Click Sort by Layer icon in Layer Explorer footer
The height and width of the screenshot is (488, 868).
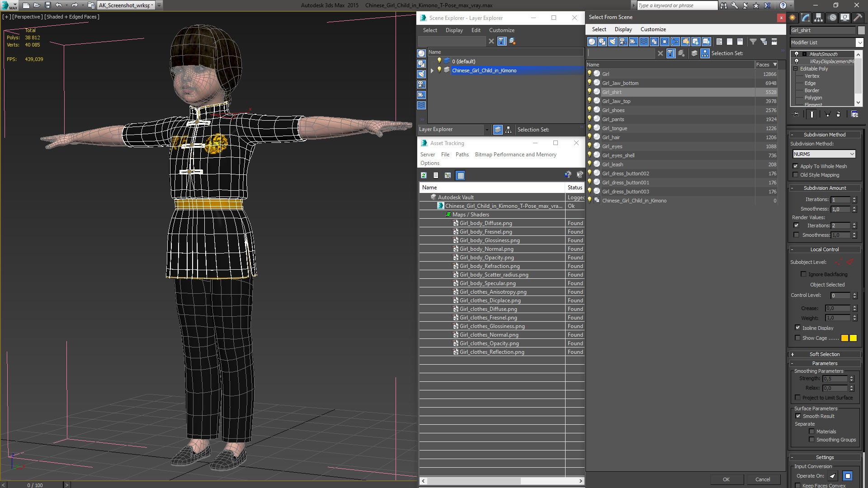(x=498, y=130)
